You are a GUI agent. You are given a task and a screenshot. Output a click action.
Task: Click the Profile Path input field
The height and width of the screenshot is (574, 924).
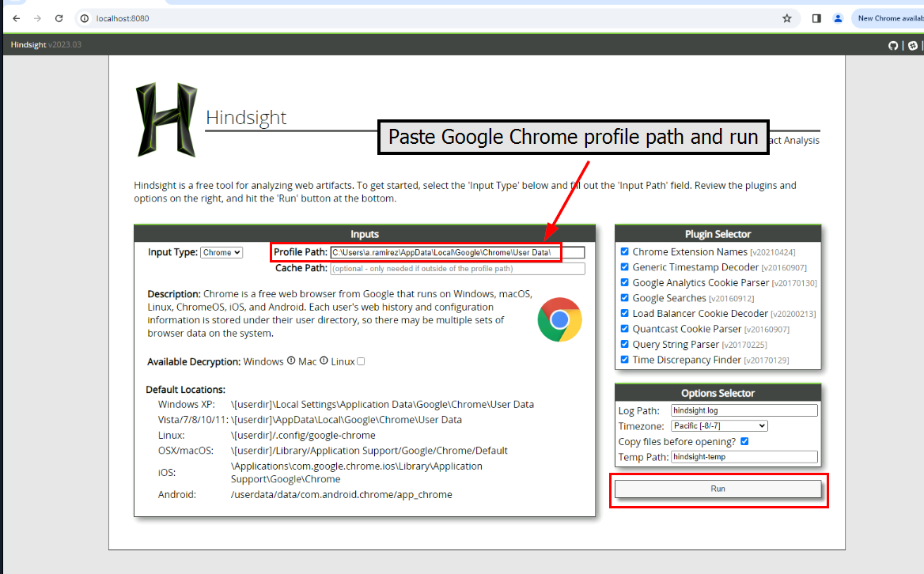[x=457, y=252]
